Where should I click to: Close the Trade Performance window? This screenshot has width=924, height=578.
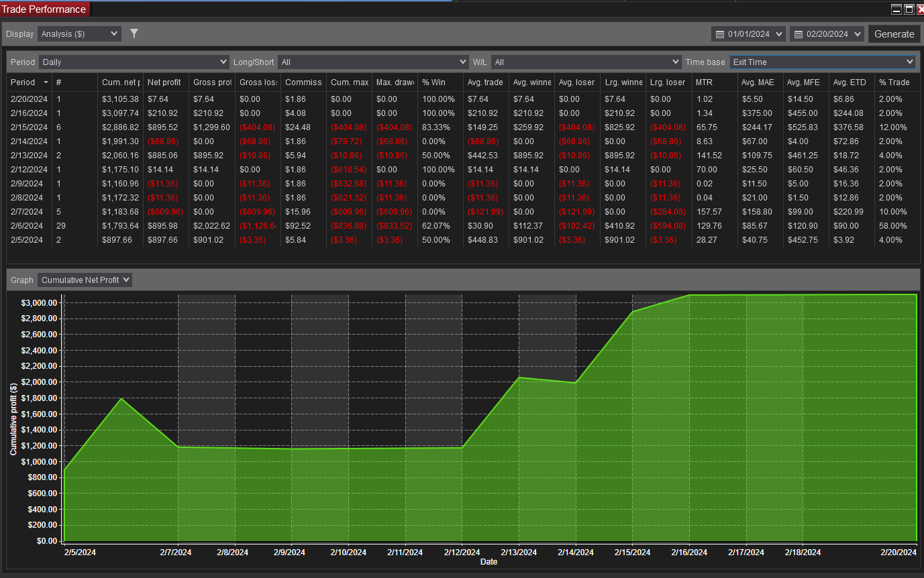coord(920,9)
